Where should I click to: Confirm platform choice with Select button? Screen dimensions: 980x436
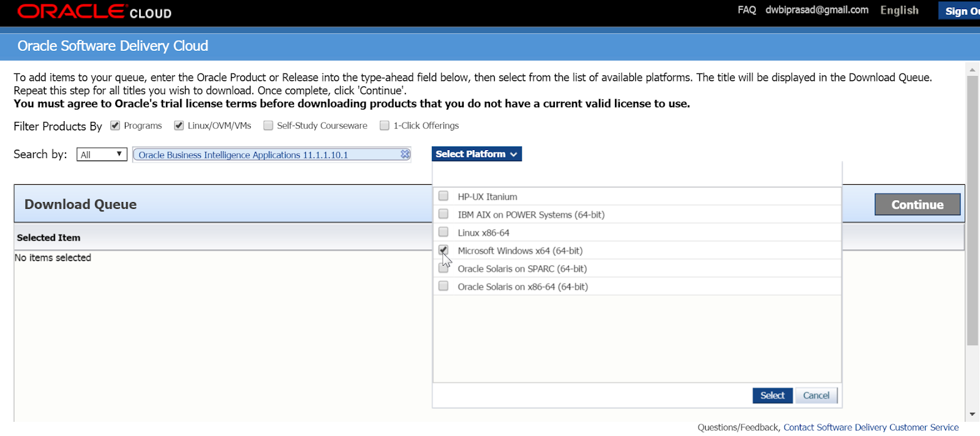(772, 396)
